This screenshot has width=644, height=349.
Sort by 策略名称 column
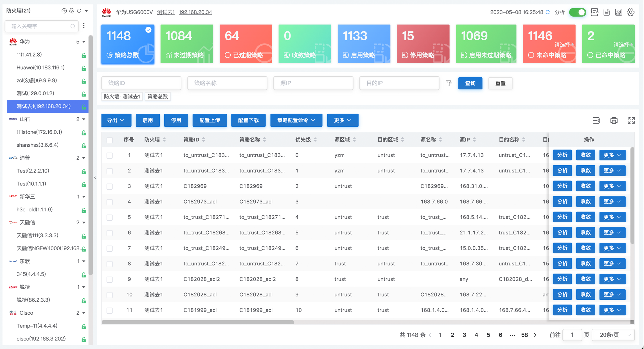pyautogui.click(x=264, y=140)
